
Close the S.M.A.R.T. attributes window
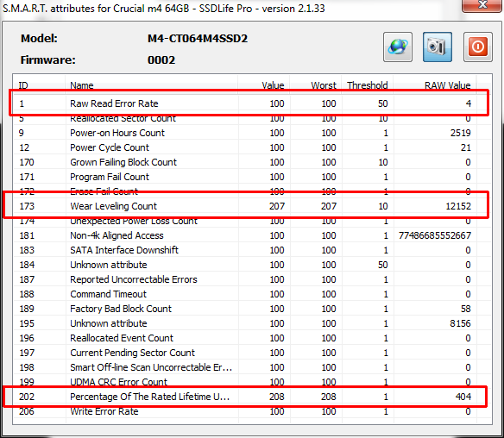tap(482, 5)
